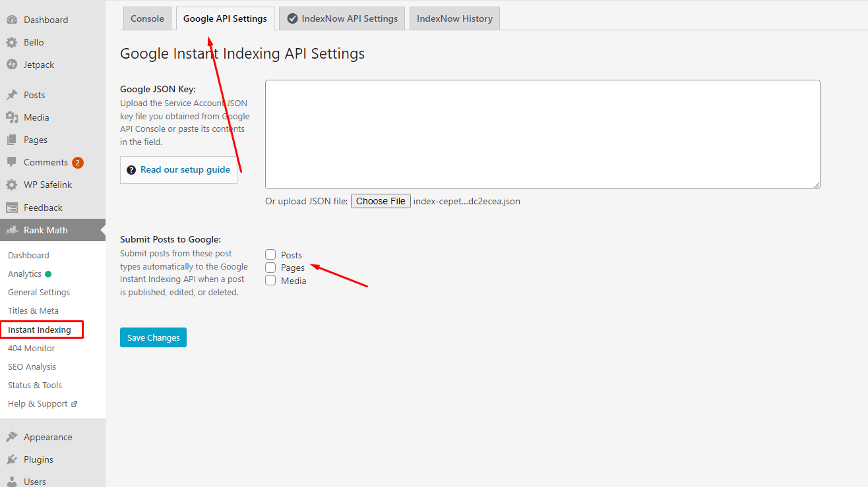
Task: Open the IndexNow API Settings tab
Action: [x=342, y=18]
